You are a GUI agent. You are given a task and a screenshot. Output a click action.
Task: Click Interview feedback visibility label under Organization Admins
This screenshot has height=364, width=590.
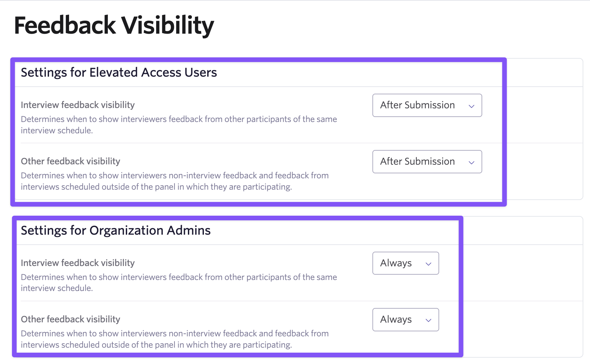[x=78, y=263]
